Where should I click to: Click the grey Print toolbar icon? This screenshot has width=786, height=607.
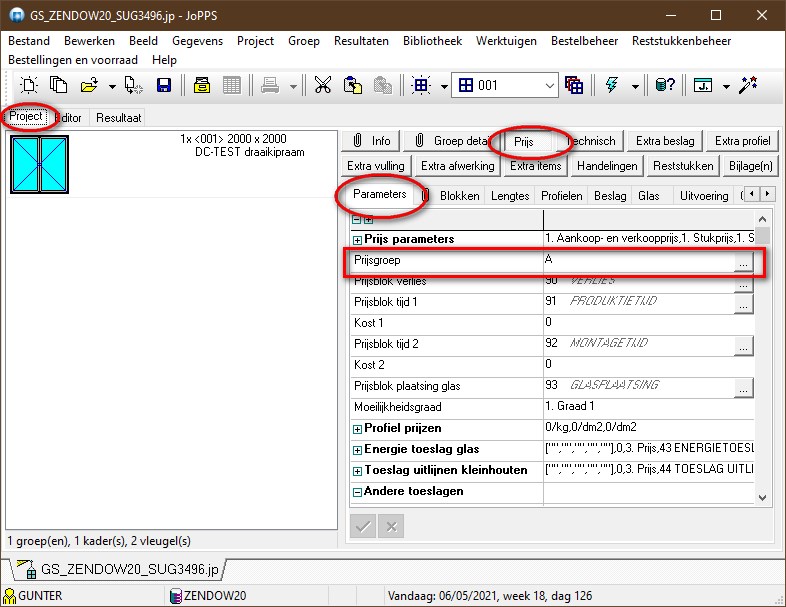pos(270,85)
